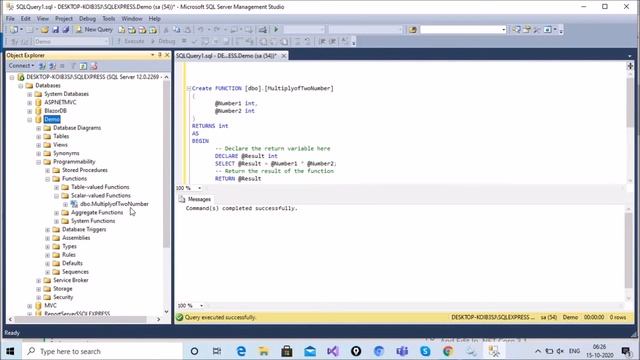Viewport: 640px width, 360px height.
Task: Open Skype from the taskbar
Action: point(425,351)
